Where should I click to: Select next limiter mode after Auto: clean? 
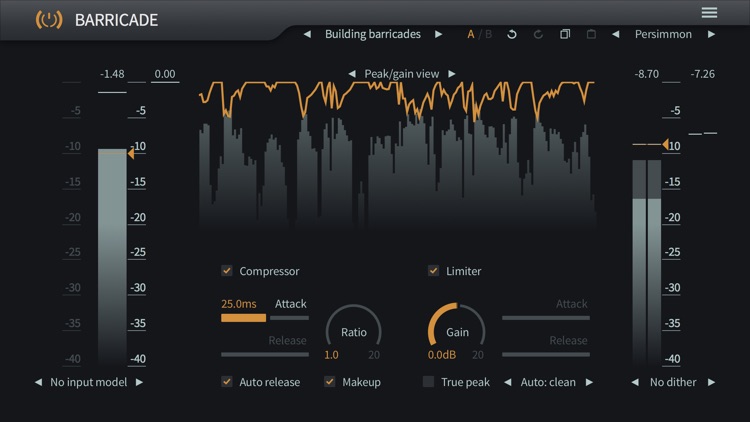coord(589,382)
